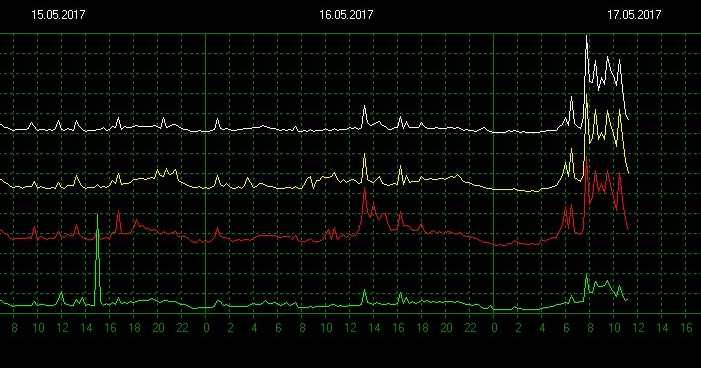Click the yellow peak near 13h on 16.05.2017
The height and width of the screenshot is (368, 701).
(x=365, y=155)
